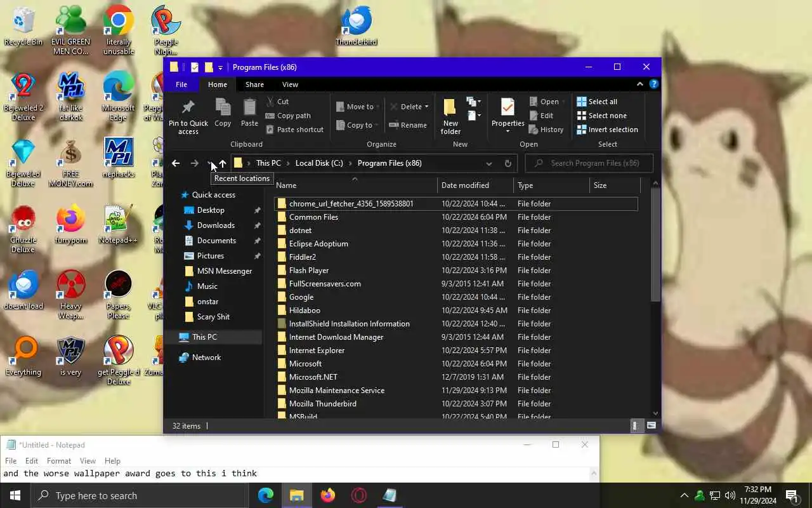The height and width of the screenshot is (508, 812).
Task: Click History in Open group
Action: [x=546, y=130]
